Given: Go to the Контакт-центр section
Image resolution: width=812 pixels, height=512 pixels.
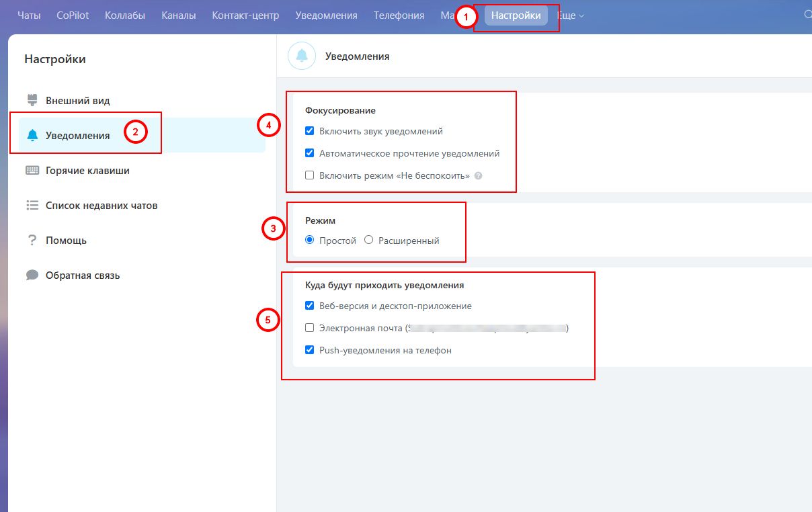Looking at the screenshot, I should 245,15.
